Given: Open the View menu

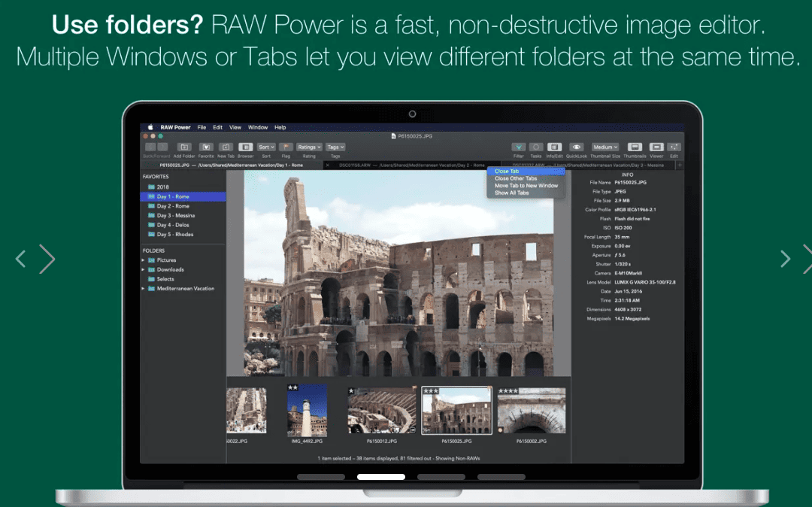Looking at the screenshot, I should (235, 127).
